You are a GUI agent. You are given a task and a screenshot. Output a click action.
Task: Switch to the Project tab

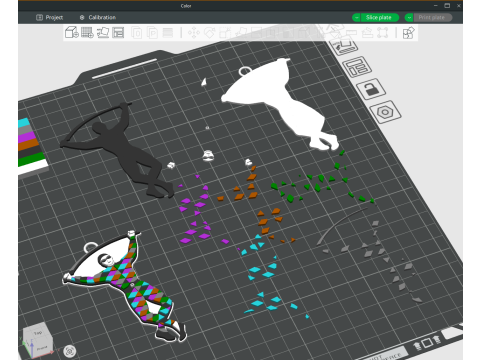pyautogui.click(x=49, y=17)
